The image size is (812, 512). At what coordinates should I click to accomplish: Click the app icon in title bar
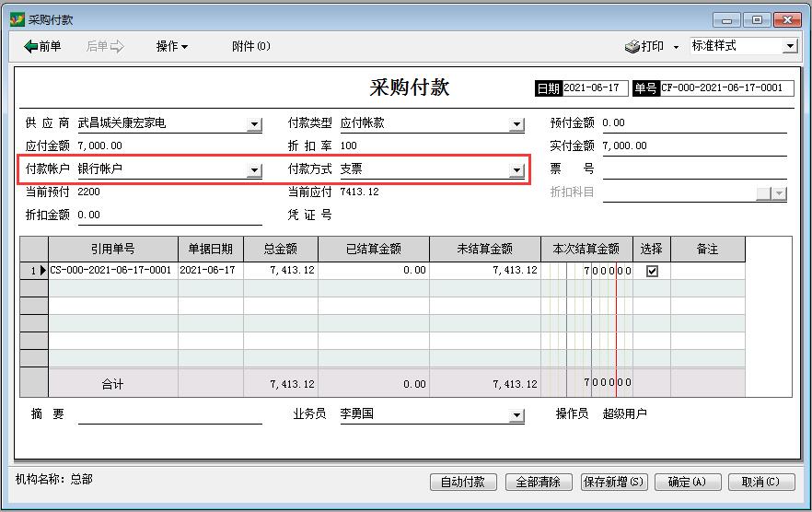click(17, 19)
